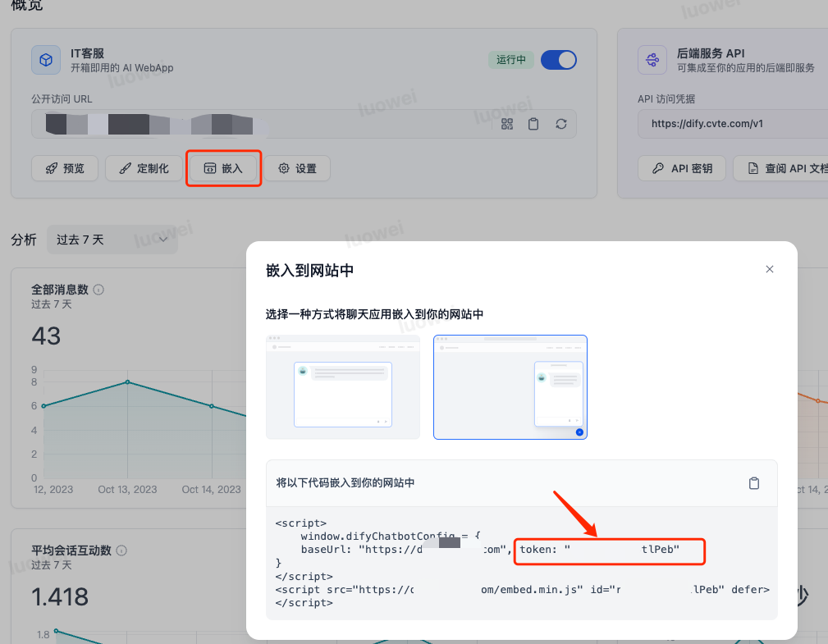Click the API 密钥 button
Viewport: 828px width, 644px height.
(x=682, y=168)
